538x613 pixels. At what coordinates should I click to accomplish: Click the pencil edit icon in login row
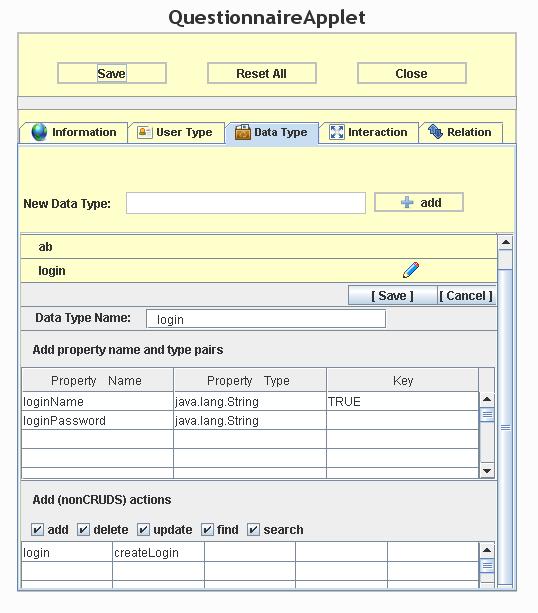point(411,270)
